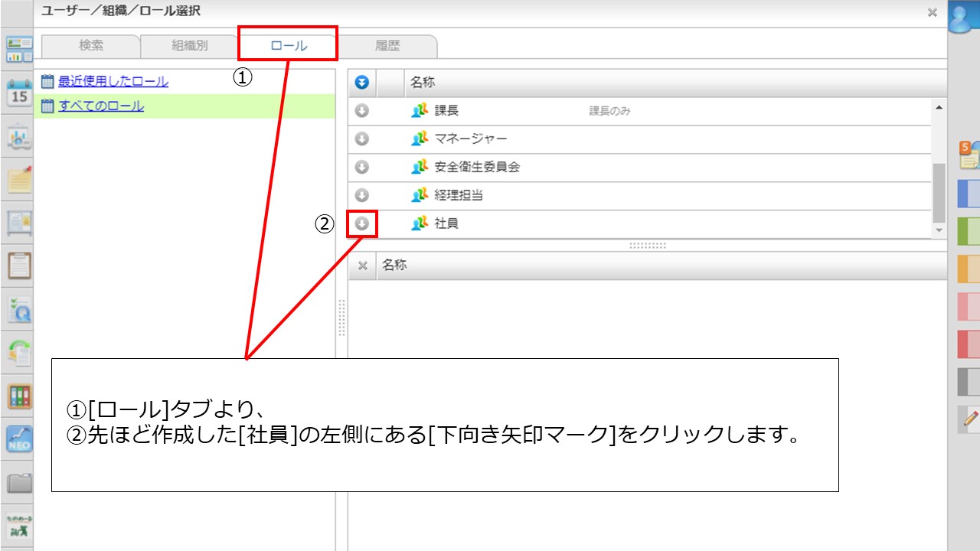980x551 pixels.
Task: Click the people icon beside 社員
Action: (418, 223)
